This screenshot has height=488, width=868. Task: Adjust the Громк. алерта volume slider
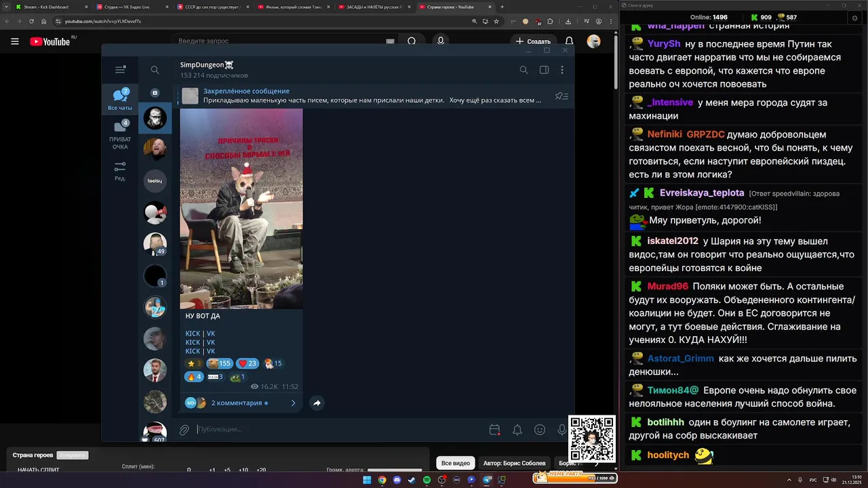395,470
